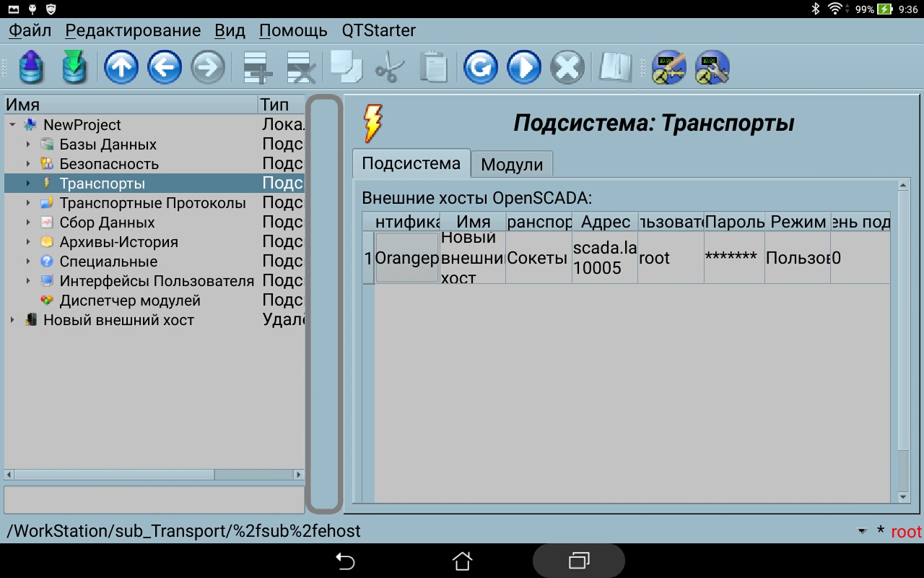Open the manual book icon
924x578 pixels.
click(x=615, y=68)
